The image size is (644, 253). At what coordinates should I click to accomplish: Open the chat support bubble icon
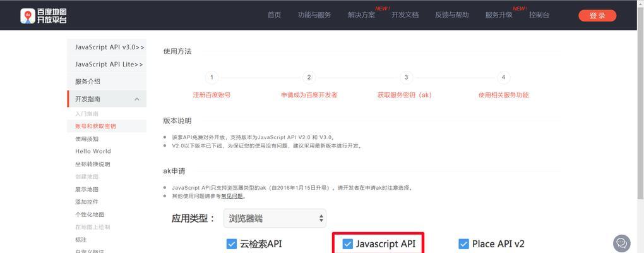point(621,243)
